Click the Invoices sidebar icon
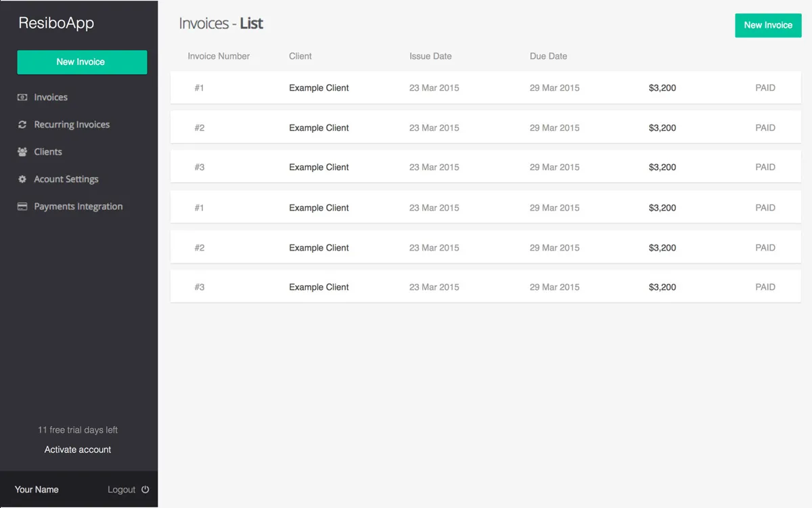The image size is (812, 508). tap(22, 97)
